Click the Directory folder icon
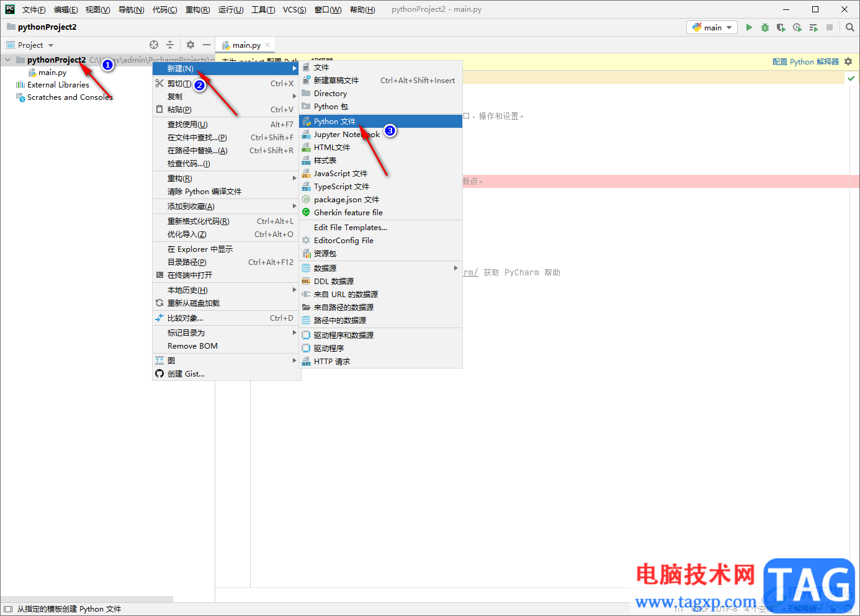Viewport: 860px width, 616px height. pyautogui.click(x=306, y=94)
